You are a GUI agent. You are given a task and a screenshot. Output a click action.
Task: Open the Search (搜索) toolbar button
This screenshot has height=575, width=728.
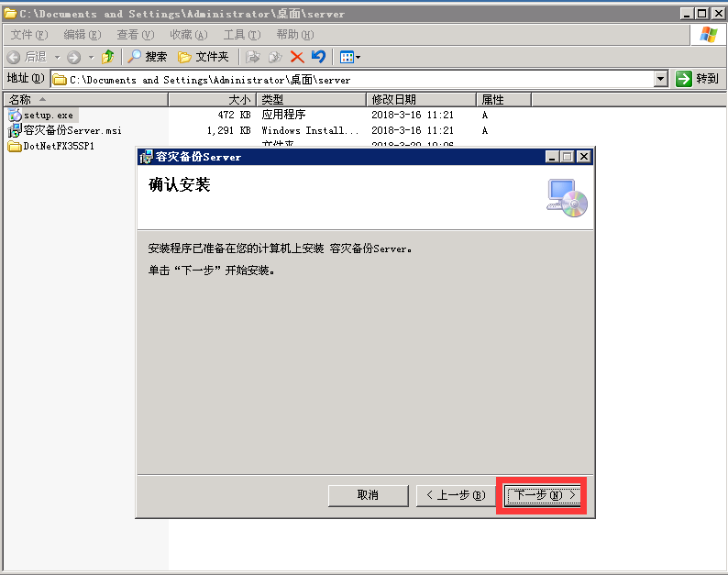(148, 57)
